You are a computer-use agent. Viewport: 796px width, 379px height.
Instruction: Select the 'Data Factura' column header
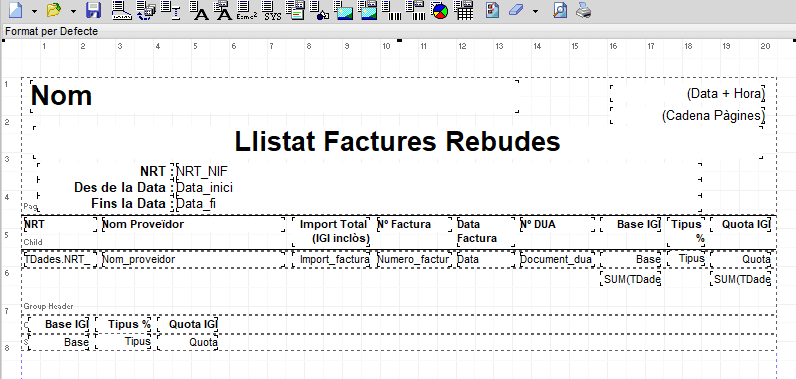click(x=486, y=231)
